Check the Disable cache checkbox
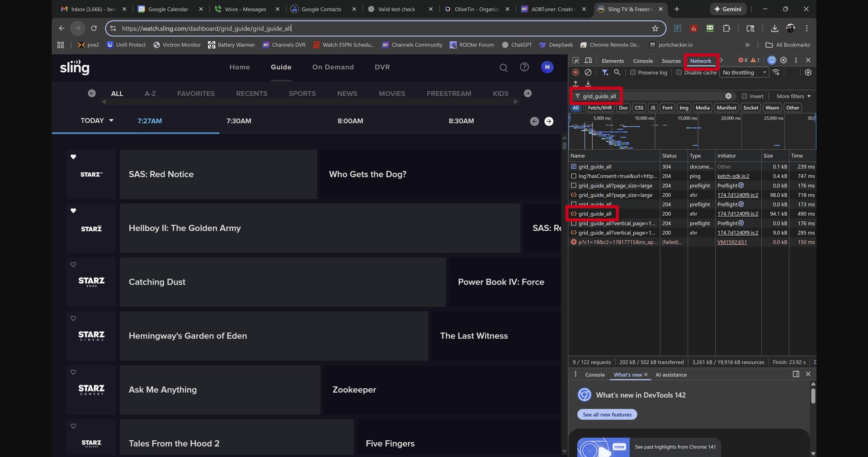 (x=679, y=72)
